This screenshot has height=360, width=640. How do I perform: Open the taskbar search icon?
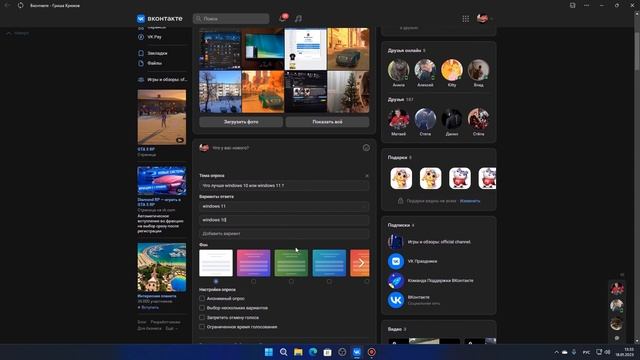(283, 352)
